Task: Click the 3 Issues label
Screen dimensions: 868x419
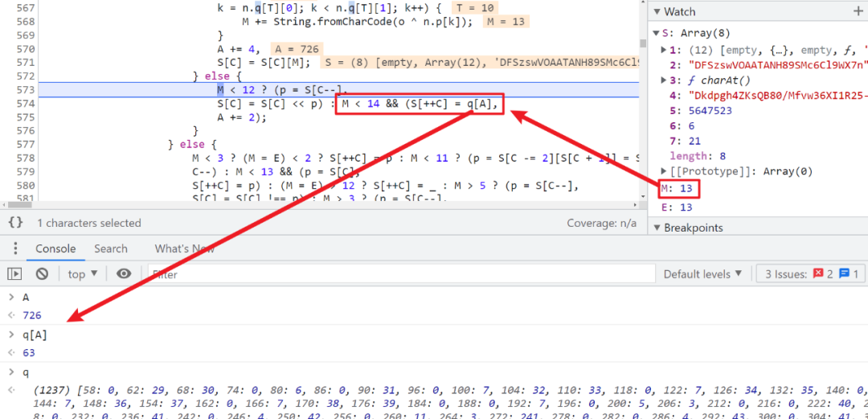Action: (787, 273)
